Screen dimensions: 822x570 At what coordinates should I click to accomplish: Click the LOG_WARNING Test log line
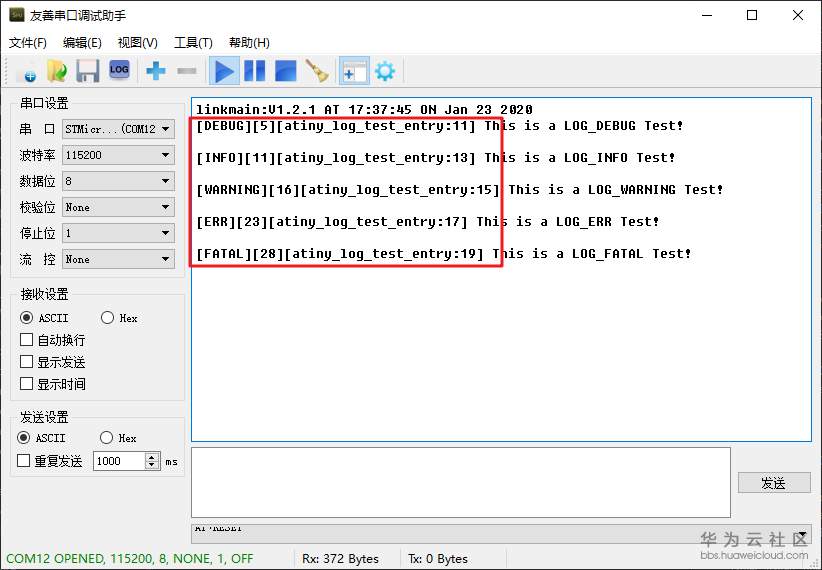point(460,190)
